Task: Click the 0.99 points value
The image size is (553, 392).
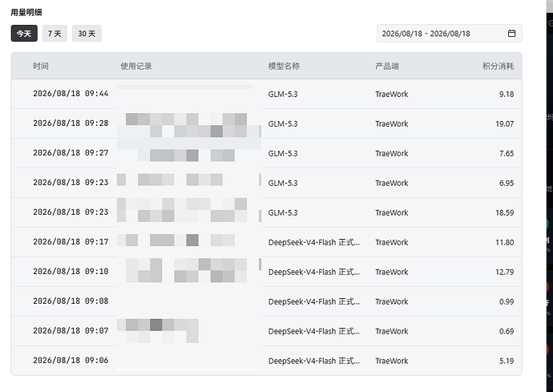Action: (x=507, y=301)
